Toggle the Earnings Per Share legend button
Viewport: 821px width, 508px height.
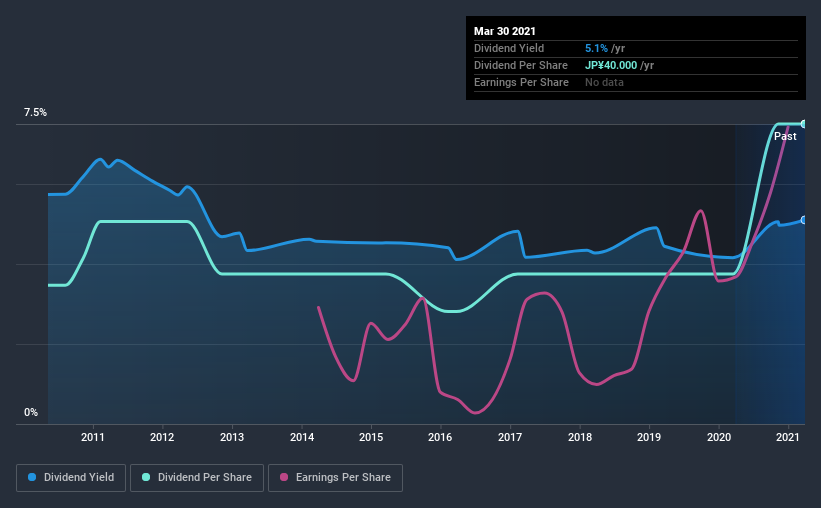coord(335,478)
